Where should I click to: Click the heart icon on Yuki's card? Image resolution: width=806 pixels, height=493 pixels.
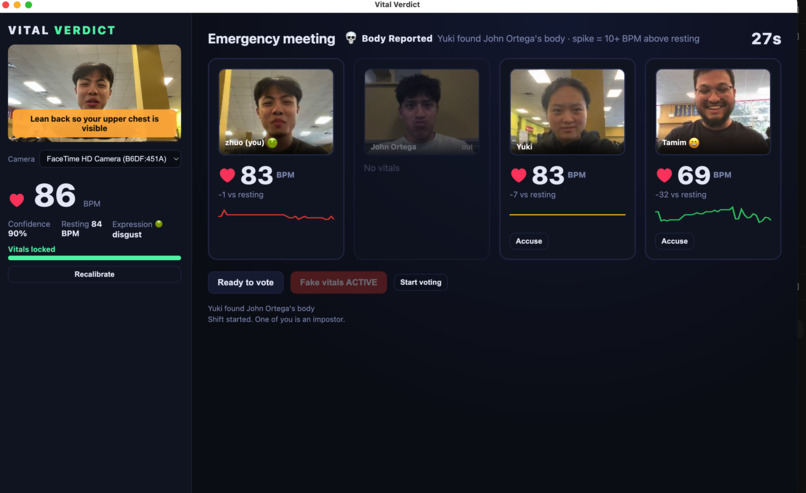(519, 175)
